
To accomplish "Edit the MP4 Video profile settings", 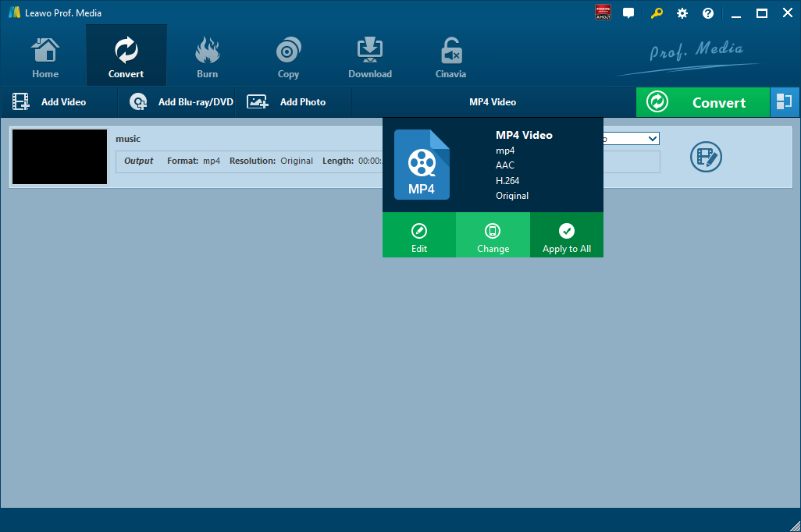I will point(419,236).
